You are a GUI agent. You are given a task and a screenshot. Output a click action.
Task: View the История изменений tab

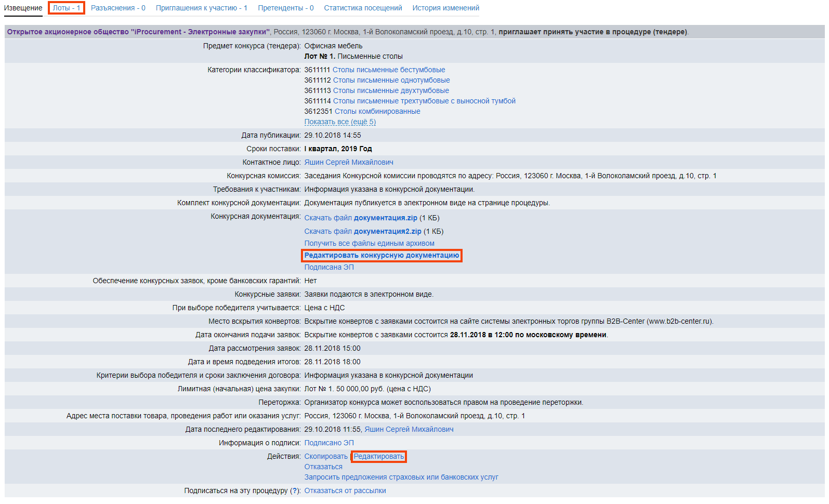[445, 8]
